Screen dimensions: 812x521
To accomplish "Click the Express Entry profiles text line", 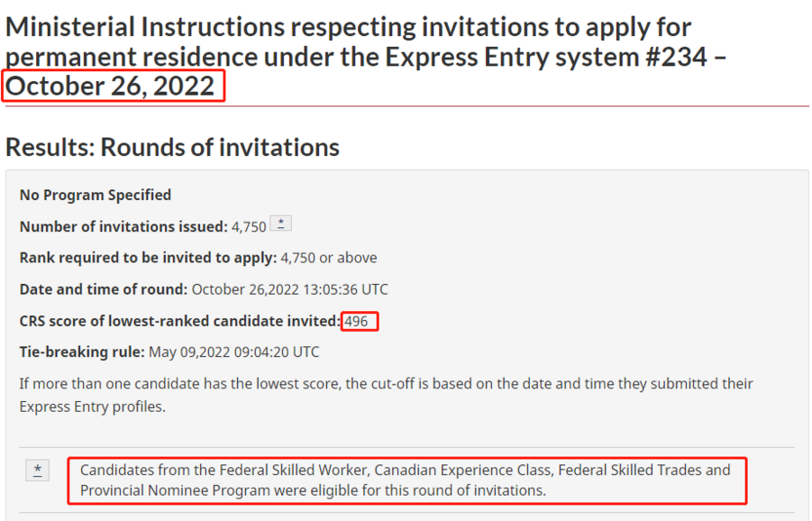I will coord(93,407).
